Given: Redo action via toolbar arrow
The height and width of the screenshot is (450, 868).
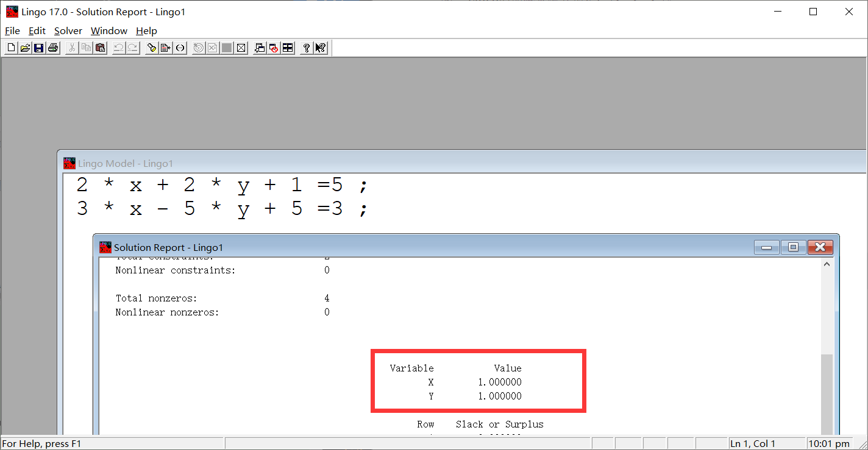Looking at the screenshot, I should click(x=133, y=48).
